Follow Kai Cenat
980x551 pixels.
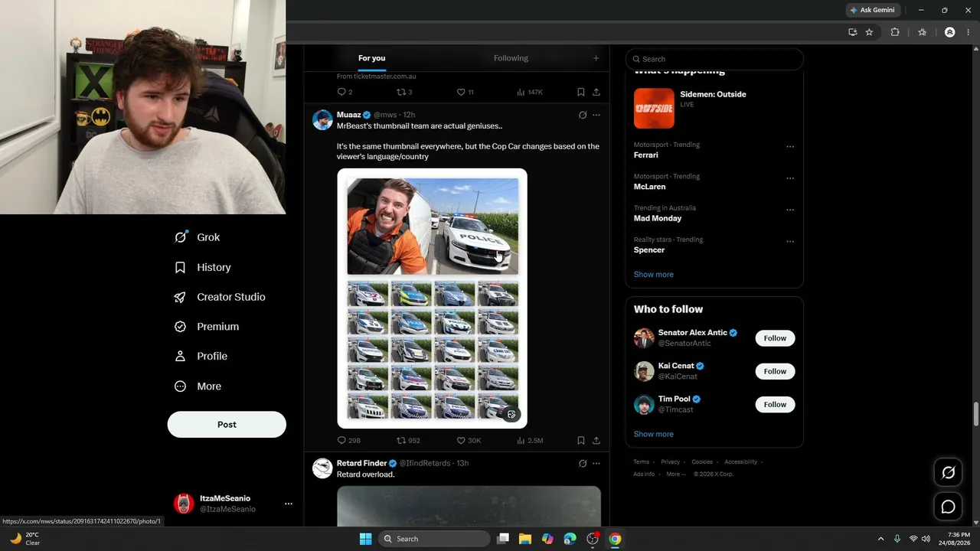[x=775, y=371]
